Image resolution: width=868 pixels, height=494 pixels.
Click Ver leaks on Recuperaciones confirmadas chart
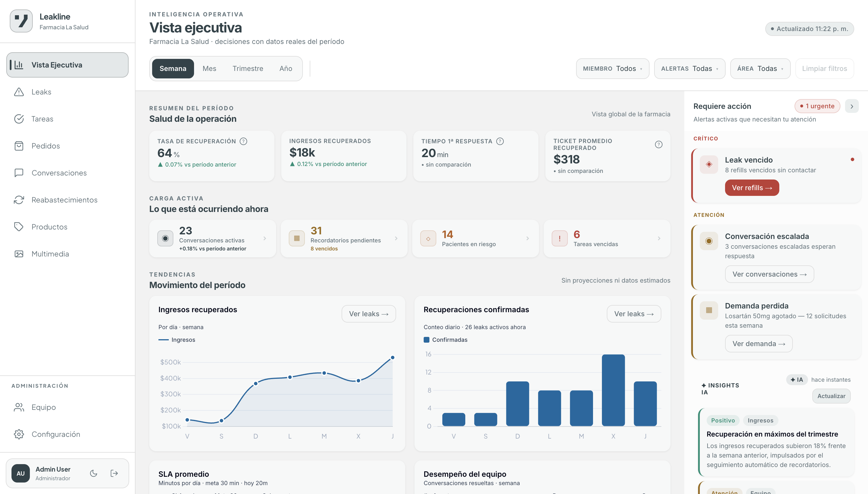[x=634, y=314]
